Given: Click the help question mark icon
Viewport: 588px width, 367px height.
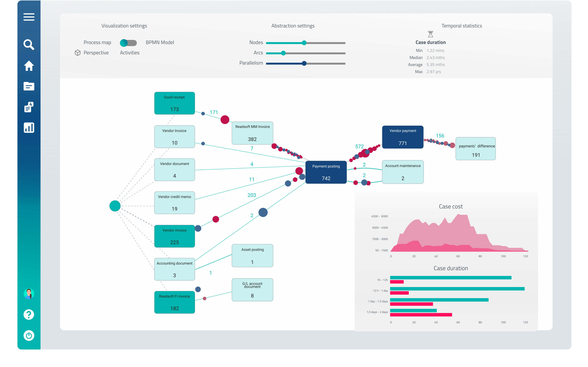Looking at the screenshot, I should pos(29,314).
